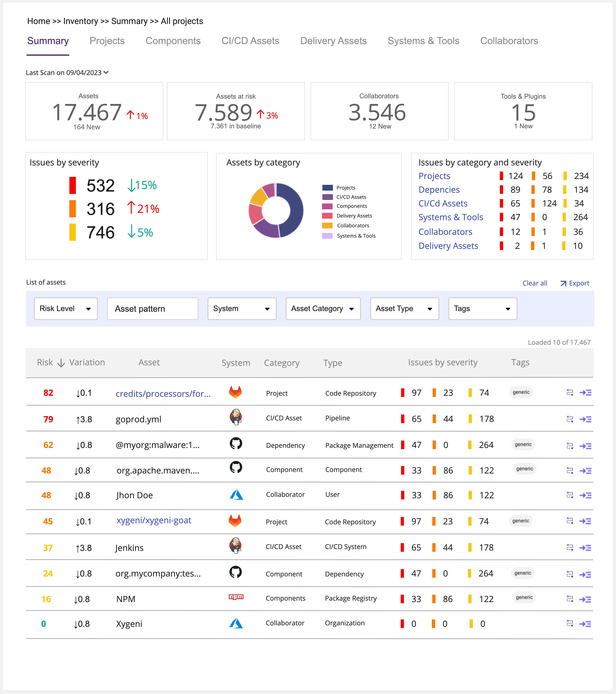The height and width of the screenshot is (694, 616).
Task: Open Depencies in issues by category
Action: [x=439, y=190]
